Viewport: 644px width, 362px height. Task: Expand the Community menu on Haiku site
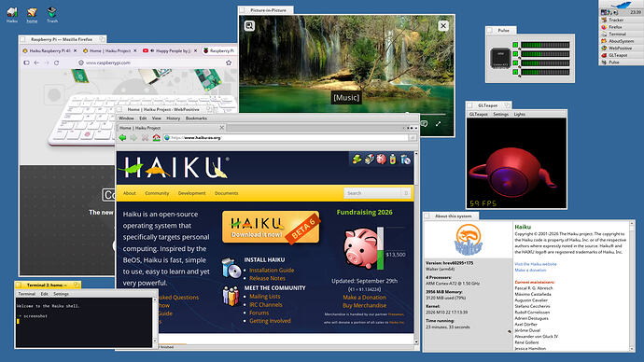157,193
